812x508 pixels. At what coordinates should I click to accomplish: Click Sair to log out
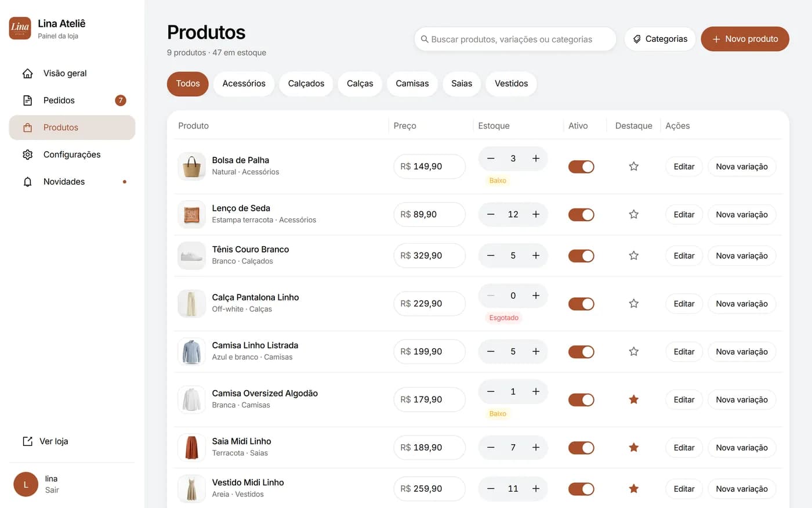point(52,490)
